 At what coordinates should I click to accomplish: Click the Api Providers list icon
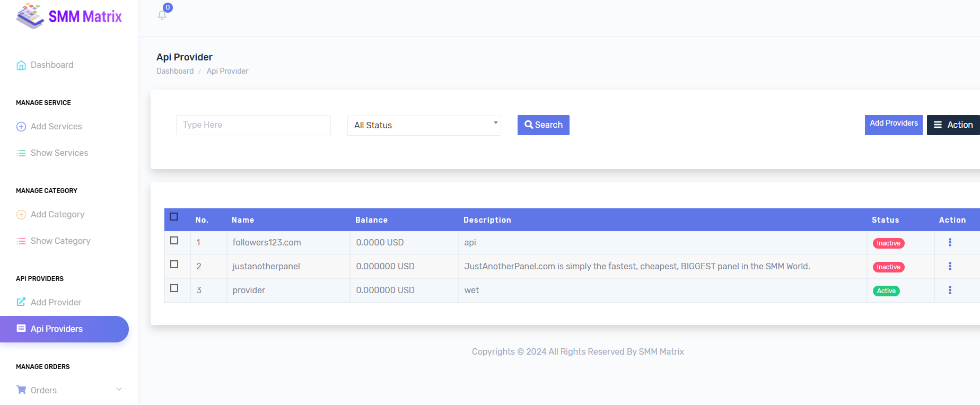pos(21,329)
